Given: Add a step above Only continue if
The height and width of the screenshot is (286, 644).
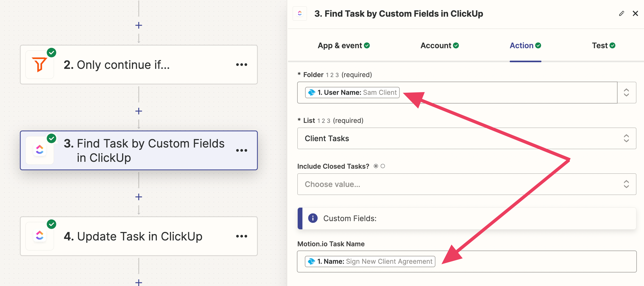Looking at the screenshot, I should pos(139,25).
